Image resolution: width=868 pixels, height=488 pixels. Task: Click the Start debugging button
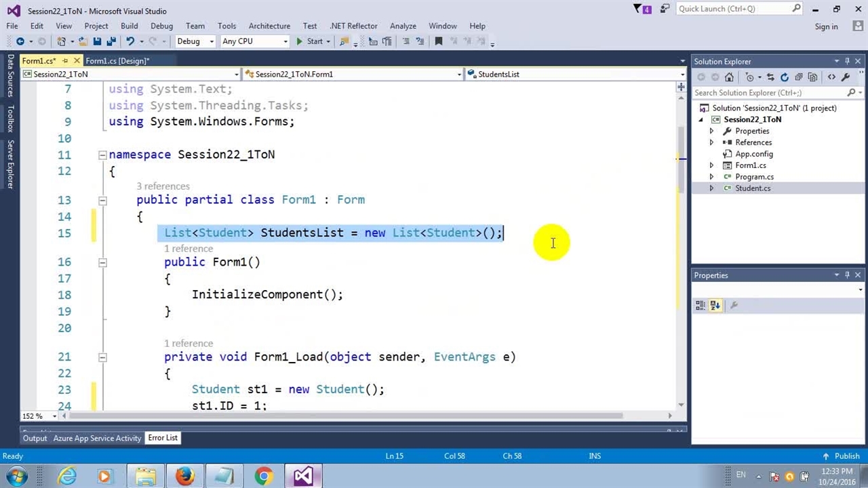coord(309,41)
